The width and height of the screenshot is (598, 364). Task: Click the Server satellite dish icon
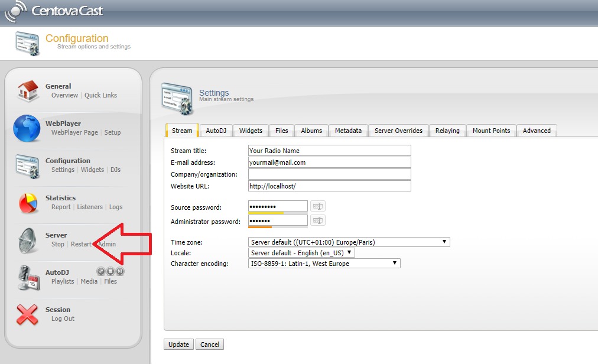pyautogui.click(x=28, y=240)
